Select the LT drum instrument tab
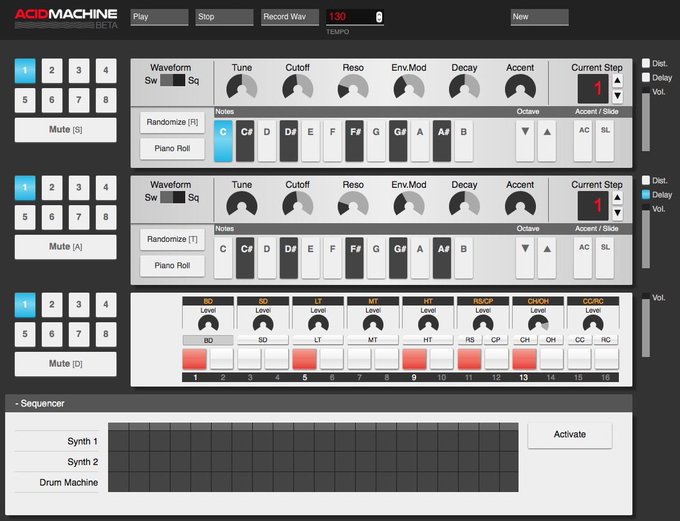Viewport: 680px width, 521px height. [318, 340]
